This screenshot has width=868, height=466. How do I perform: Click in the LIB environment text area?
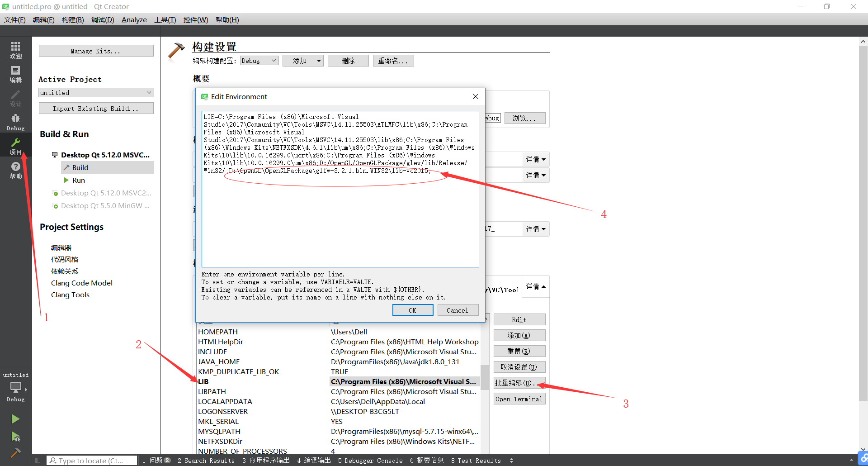pos(340,189)
